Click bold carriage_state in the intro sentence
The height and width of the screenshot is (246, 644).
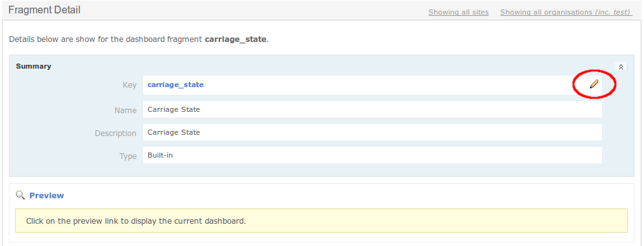(236, 40)
